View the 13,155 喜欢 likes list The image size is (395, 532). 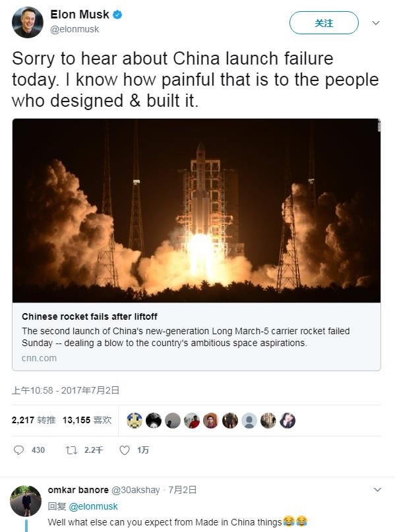tap(87, 420)
